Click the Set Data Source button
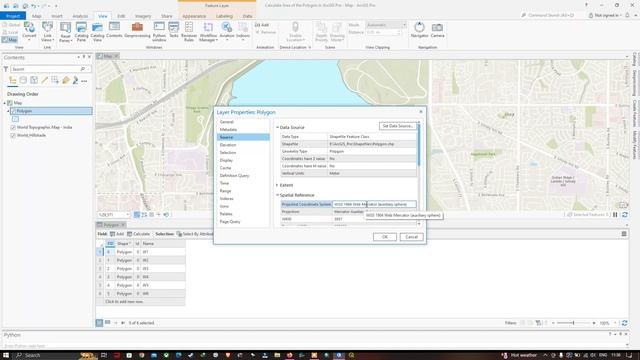The width and height of the screenshot is (640, 360). 398,126
